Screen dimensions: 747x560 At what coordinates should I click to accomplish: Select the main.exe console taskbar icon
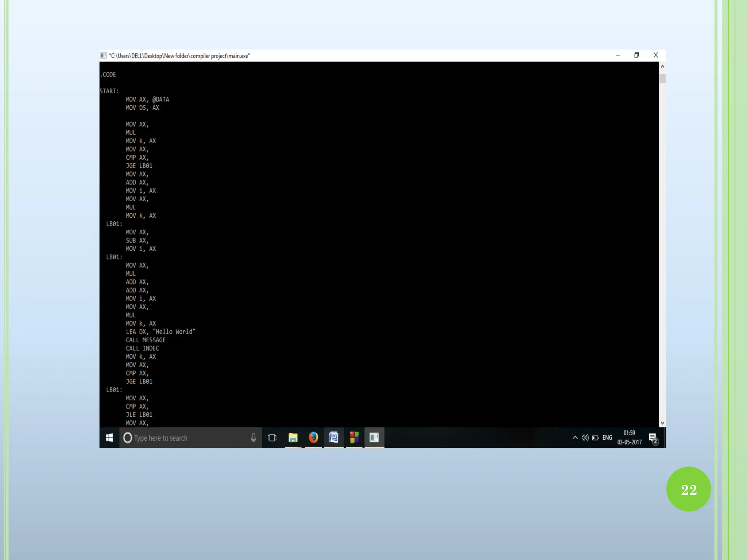[x=374, y=437]
